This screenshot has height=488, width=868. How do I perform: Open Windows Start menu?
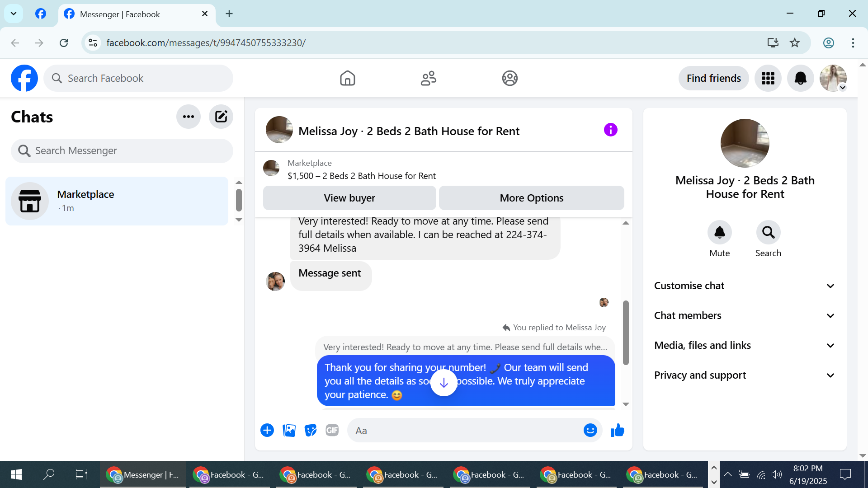pos(16,474)
